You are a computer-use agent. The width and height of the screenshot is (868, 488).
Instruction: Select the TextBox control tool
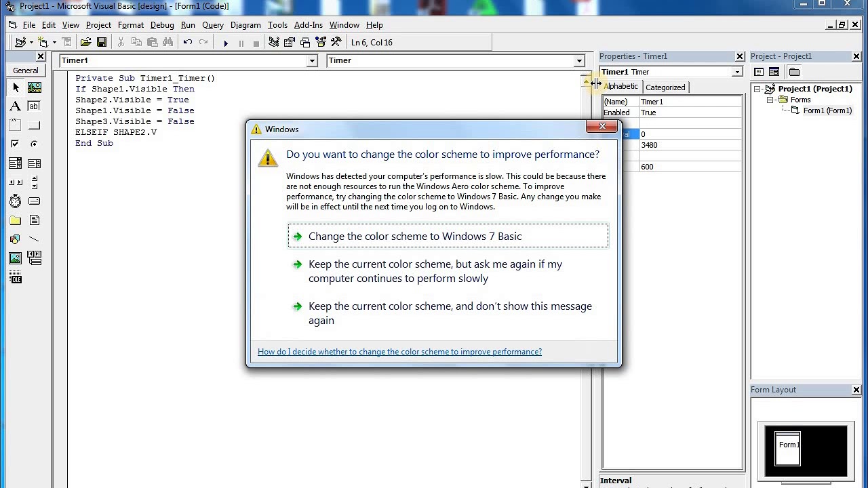(35, 106)
